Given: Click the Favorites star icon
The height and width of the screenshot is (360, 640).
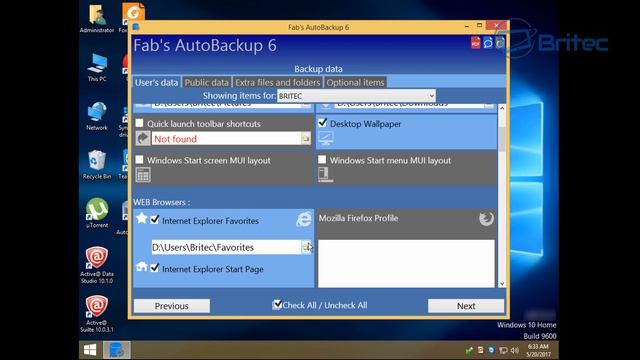Looking at the screenshot, I should point(142,218).
